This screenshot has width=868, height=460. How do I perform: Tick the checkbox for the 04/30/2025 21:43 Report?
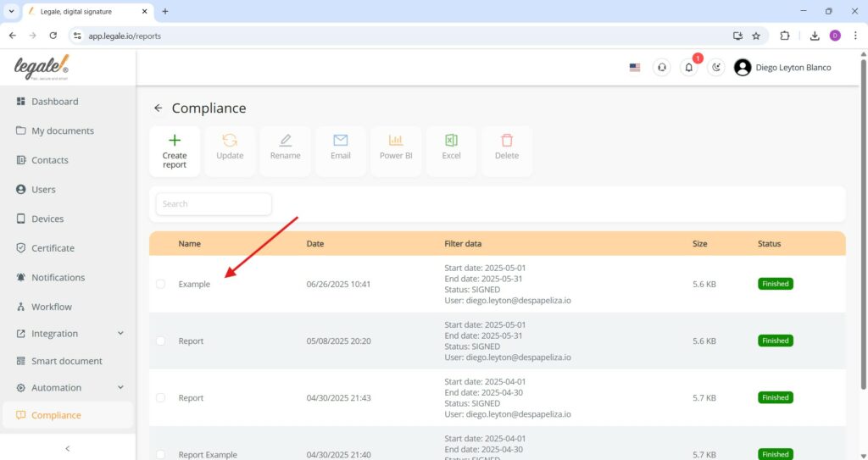(x=160, y=398)
